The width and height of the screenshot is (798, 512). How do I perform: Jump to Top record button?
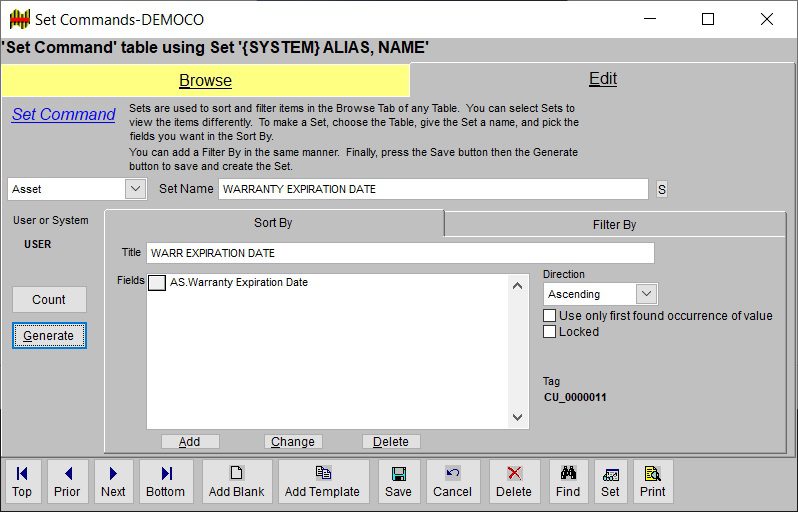pos(22,481)
